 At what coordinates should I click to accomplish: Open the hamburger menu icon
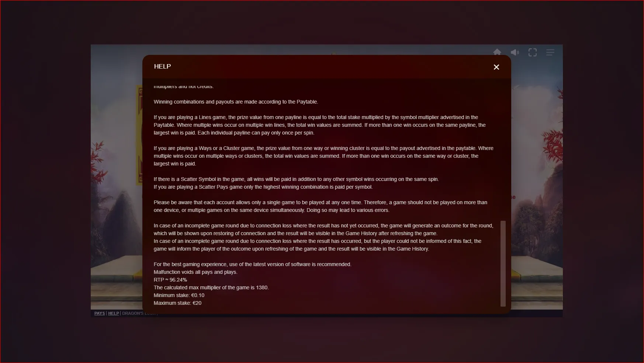coord(550,52)
